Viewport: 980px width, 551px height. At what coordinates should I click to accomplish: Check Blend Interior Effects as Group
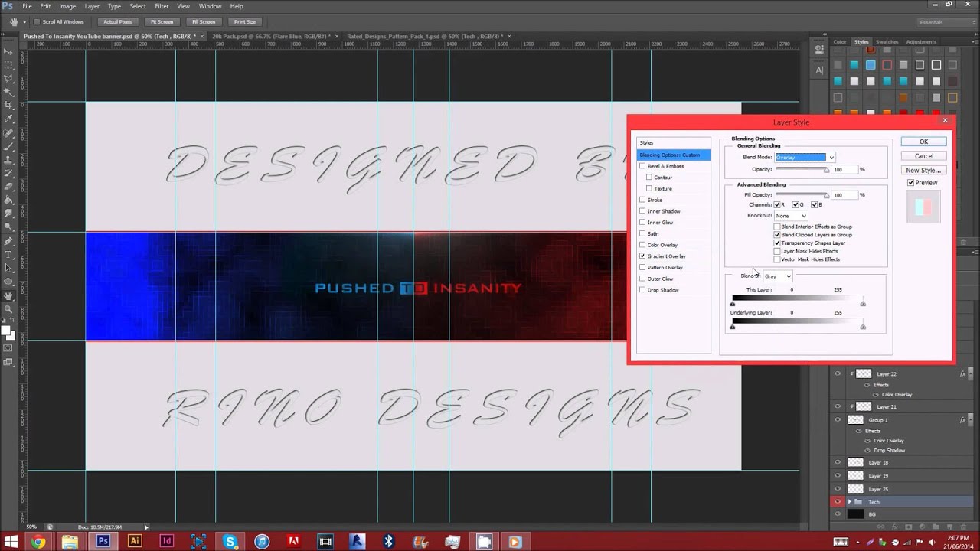(777, 227)
